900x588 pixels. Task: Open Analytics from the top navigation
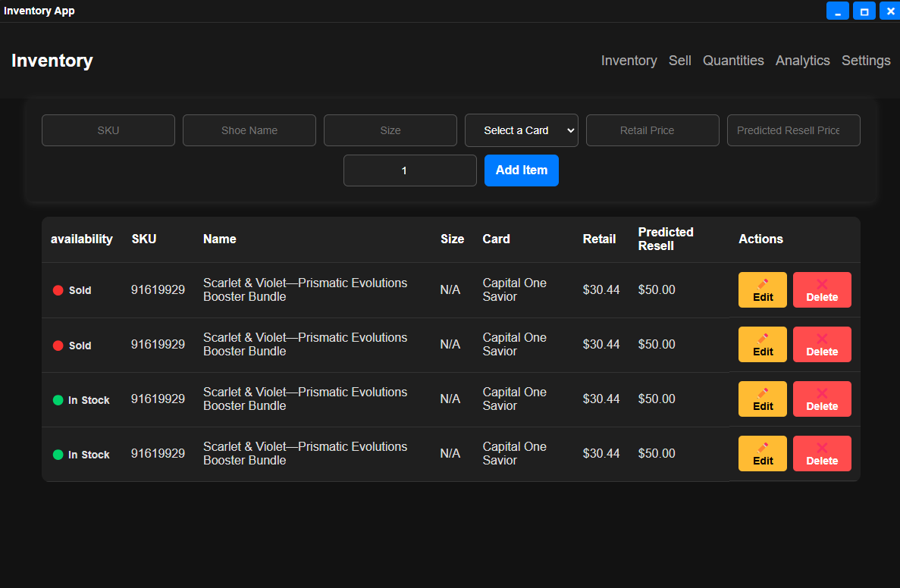pyautogui.click(x=802, y=61)
